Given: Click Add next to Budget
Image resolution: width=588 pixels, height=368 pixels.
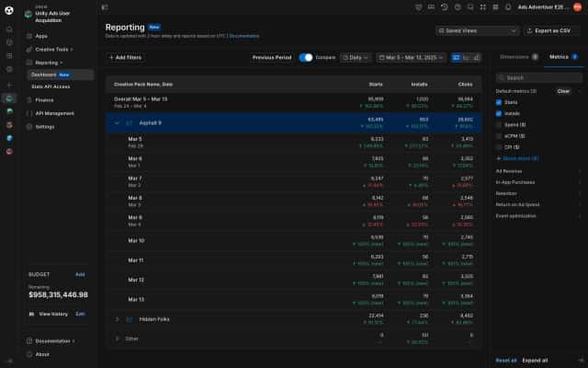Looking at the screenshot, I should click(x=80, y=274).
